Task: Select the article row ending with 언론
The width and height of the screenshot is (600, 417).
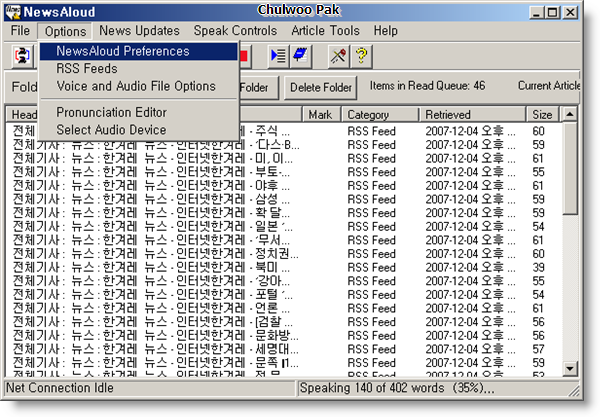Action: (283, 308)
